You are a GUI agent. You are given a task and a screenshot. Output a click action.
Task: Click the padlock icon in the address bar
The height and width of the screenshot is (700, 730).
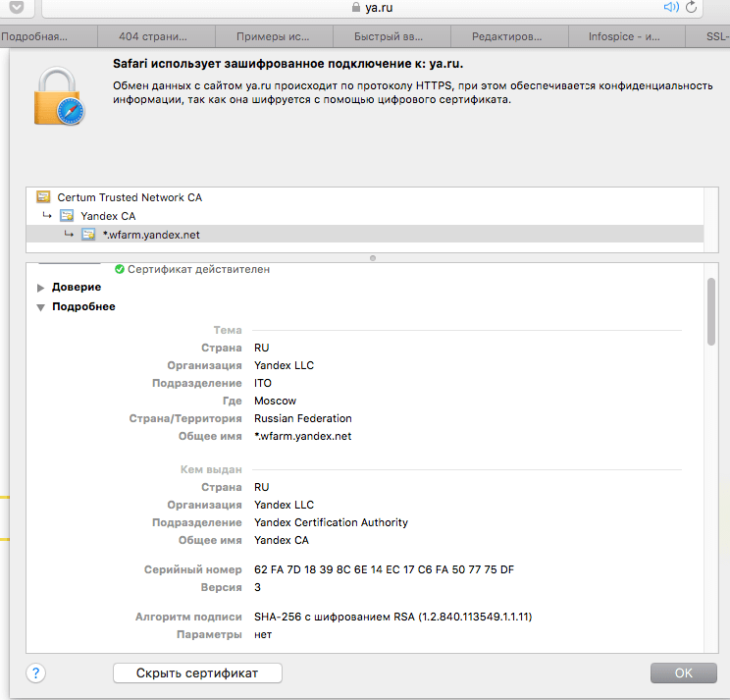356,7
